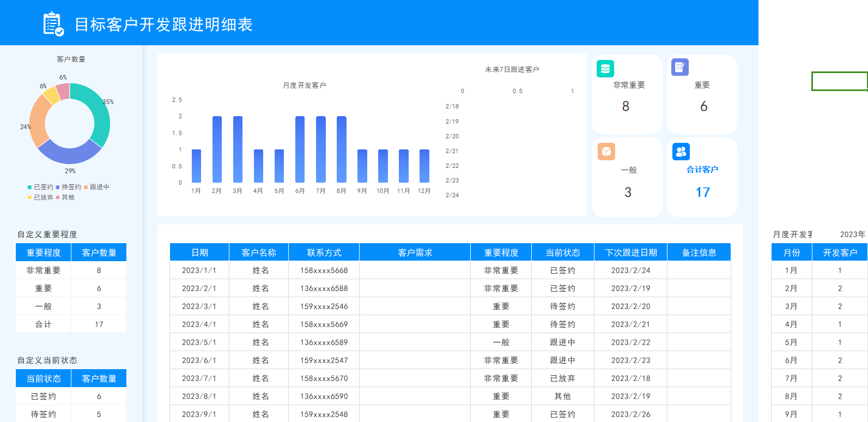Select the 待签约 row in the custom status table
868x422 pixels.
click(x=71, y=414)
